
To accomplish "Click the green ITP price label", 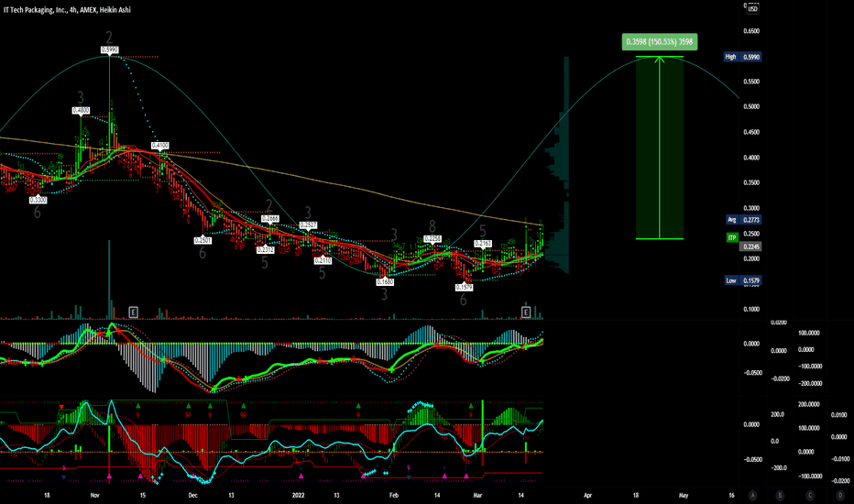I will click(732, 237).
